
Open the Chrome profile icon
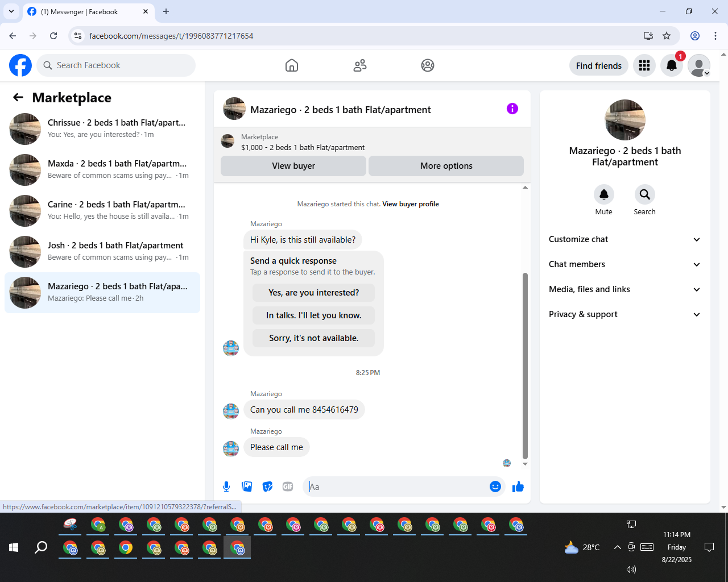pyautogui.click(x=695, y=36)
